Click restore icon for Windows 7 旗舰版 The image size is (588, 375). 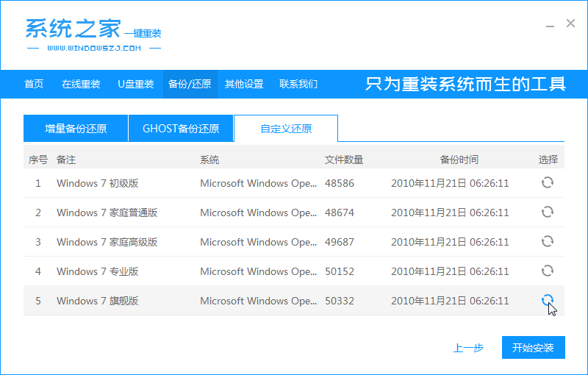click(547, 300)
